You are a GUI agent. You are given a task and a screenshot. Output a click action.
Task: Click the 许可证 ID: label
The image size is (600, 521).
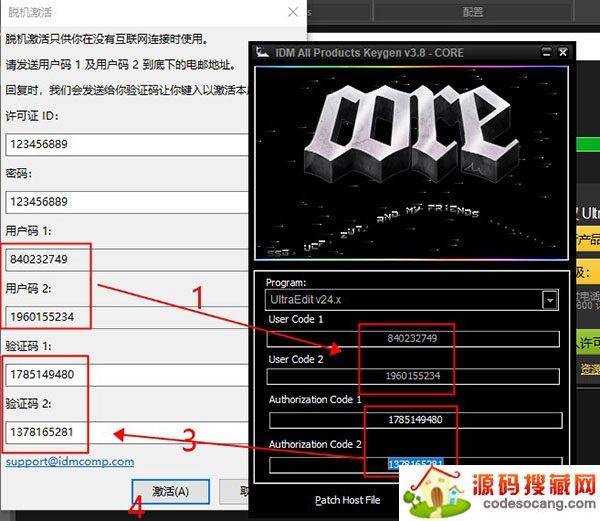(32, 116)
